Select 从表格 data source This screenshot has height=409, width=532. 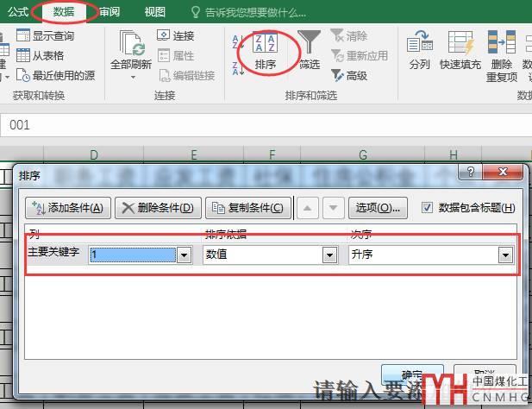[x=40, y=55]
